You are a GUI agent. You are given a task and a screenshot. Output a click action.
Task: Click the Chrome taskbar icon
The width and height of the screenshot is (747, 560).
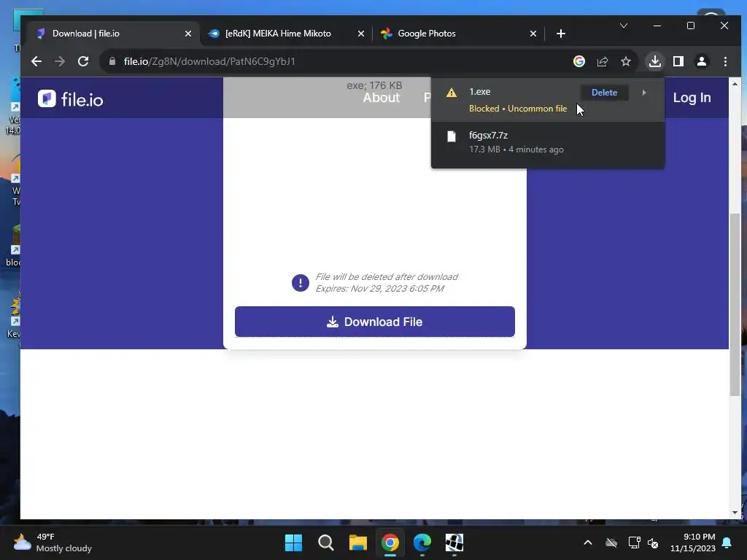tap(390, 542)
